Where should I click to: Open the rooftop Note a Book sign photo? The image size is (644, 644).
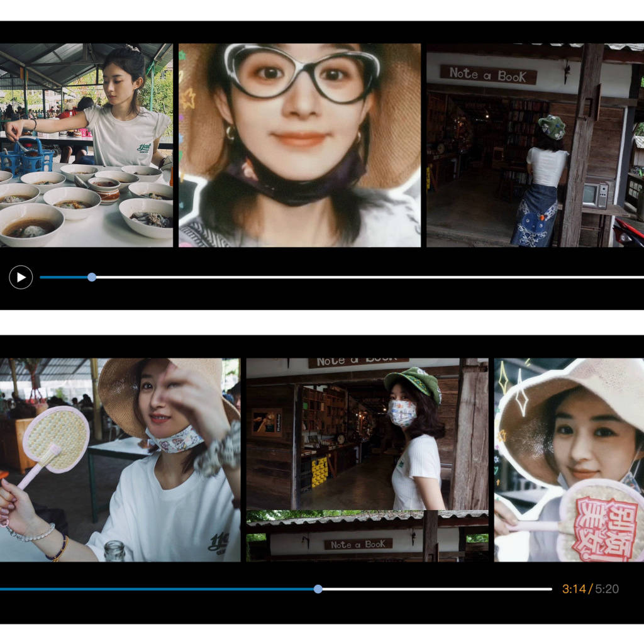pos(367,536)
